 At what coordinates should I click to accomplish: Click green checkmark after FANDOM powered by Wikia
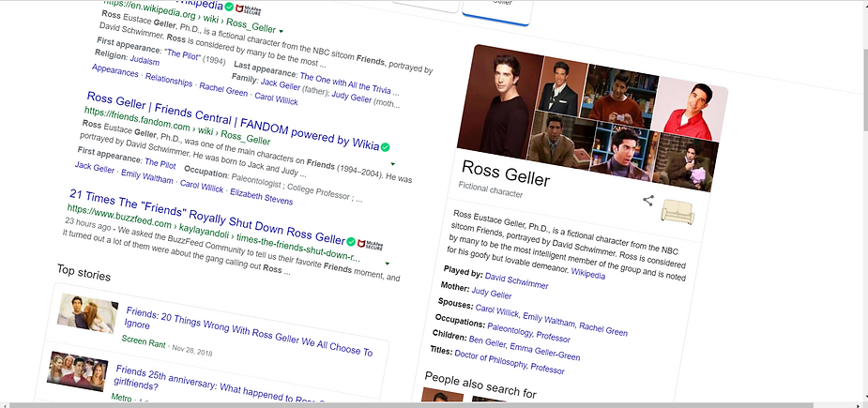[x=385, y=147]
